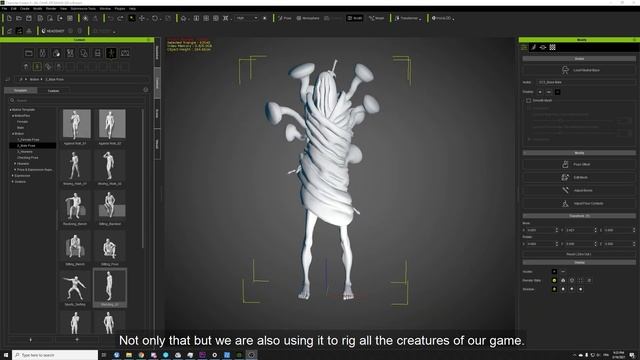
Task: Click the Adjust Floor Contacts button
Action: coord(579,203)
